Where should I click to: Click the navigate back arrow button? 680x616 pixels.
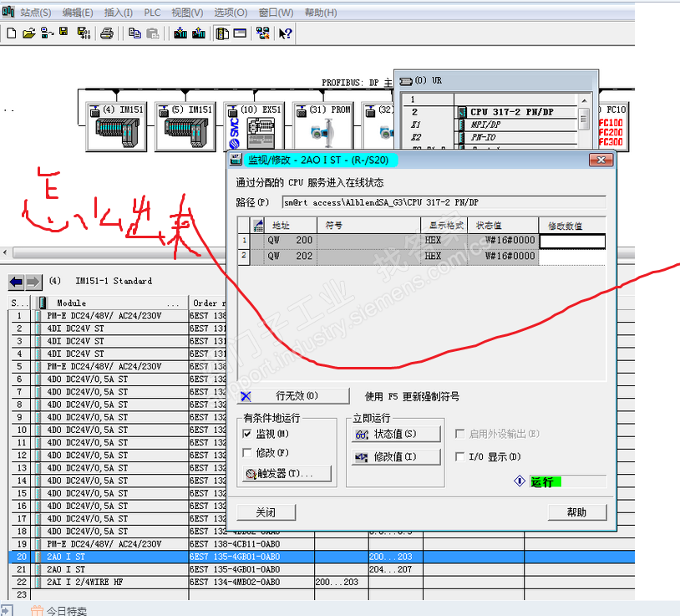17,282
